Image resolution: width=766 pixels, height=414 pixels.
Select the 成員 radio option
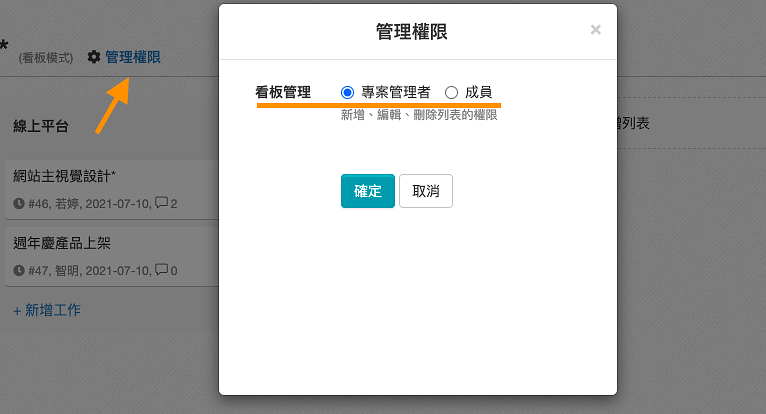(x=451, y=92)
